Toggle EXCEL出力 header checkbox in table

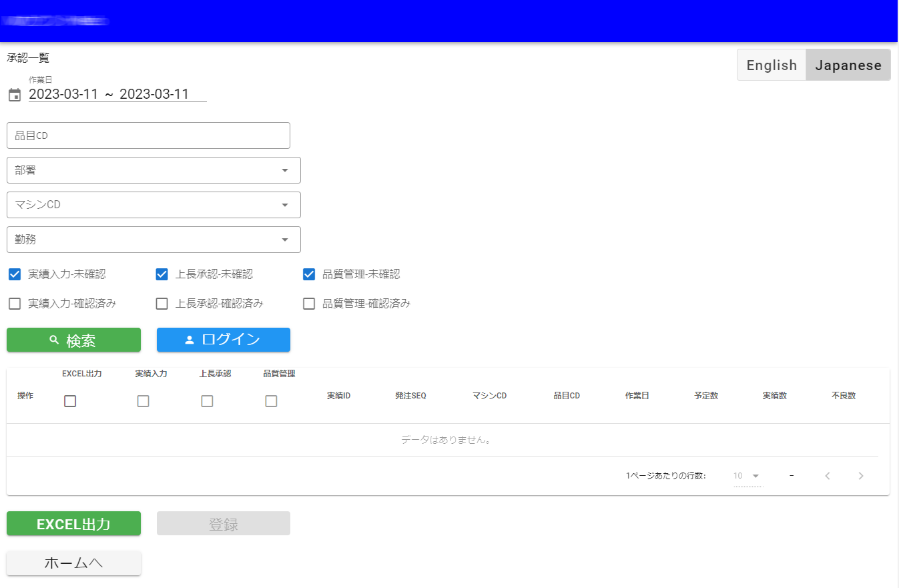(70, 401)
